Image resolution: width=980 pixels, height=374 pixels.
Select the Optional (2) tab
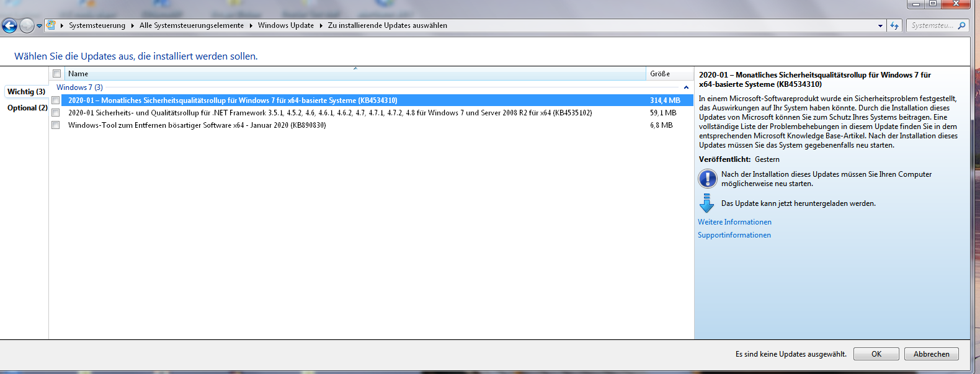coord(27,108)
